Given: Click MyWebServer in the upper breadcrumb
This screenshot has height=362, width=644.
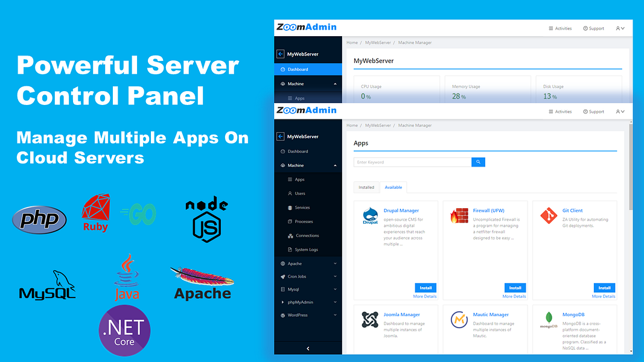Looking at the screenshot, I should pos(378,43).
